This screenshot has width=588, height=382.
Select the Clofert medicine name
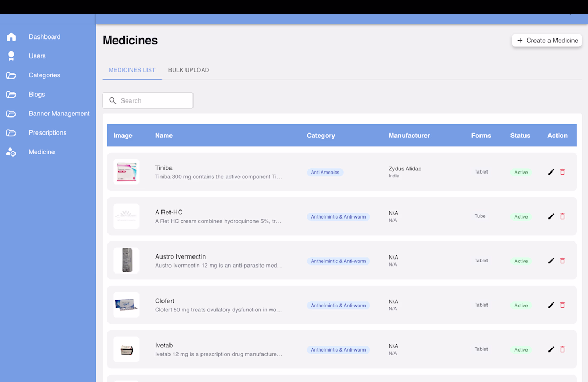[x=165, y=301]
